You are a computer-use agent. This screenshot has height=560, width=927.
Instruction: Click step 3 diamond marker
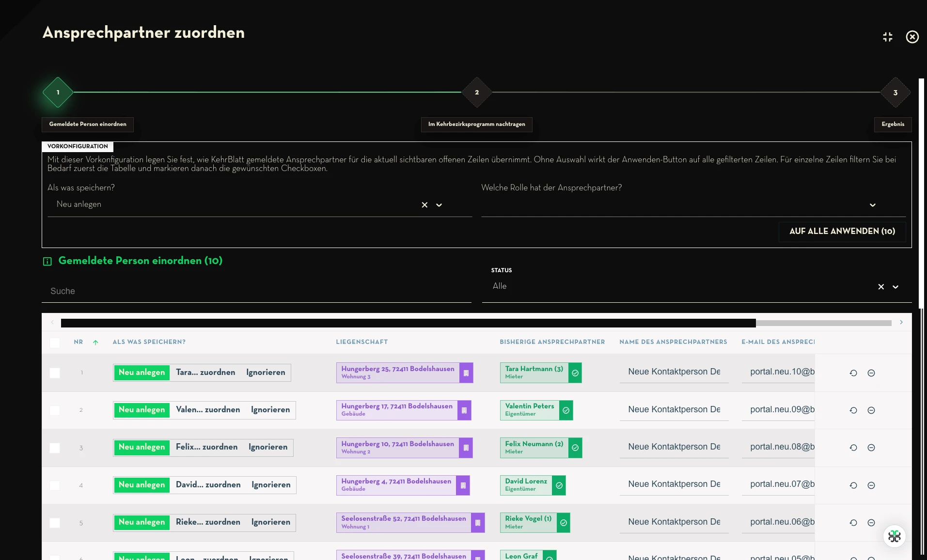896,92
